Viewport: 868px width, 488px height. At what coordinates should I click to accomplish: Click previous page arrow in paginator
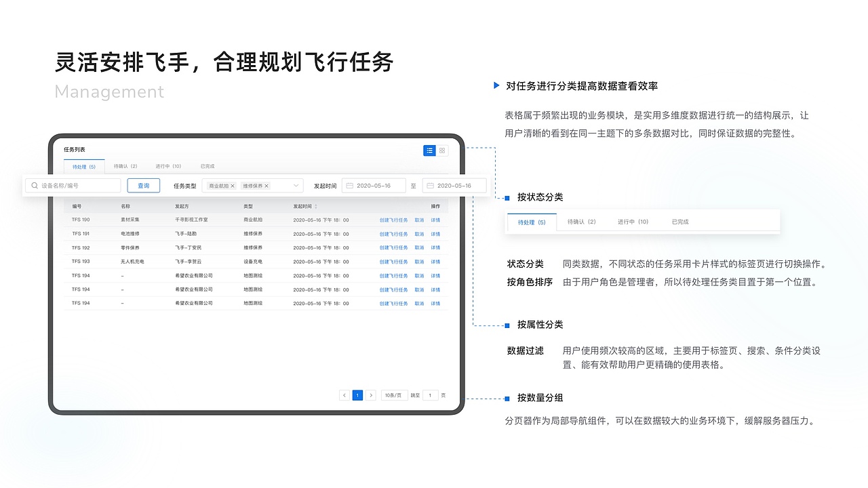coord(344,394)
